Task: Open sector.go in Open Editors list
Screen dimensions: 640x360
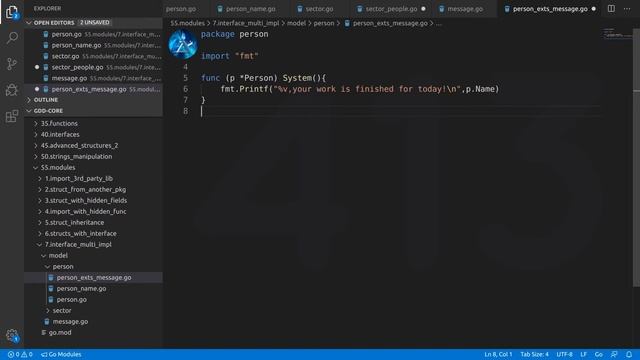Action: 93,56
